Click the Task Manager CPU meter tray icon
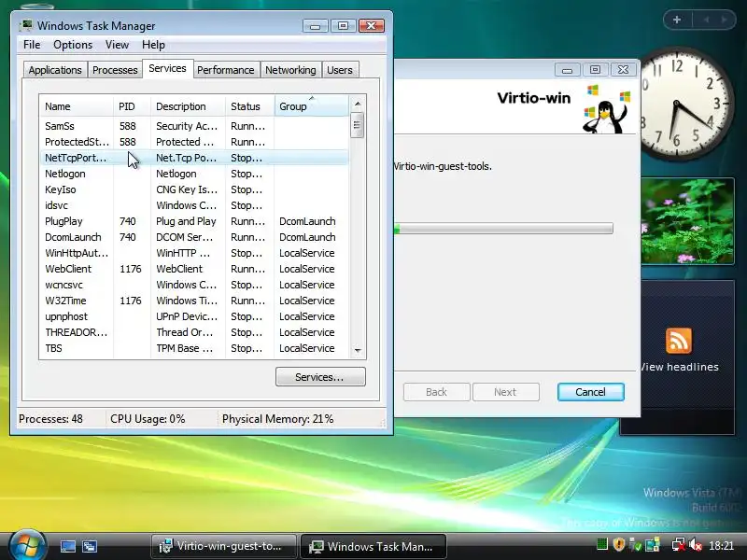The image size is (747, 560). [x=602, y=544]
